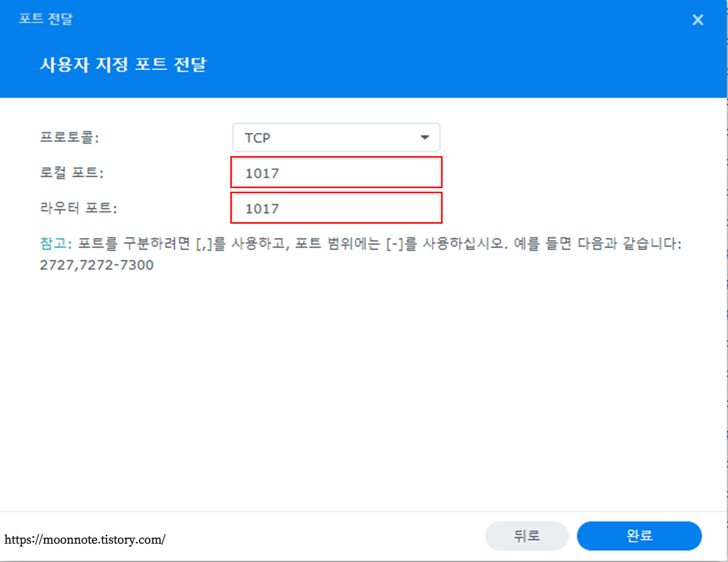The height and width of the screenshot is (562, 728).
Task: Click the 로컬 포트 input field
Action: pyautogui.click(x=336, y=173)
